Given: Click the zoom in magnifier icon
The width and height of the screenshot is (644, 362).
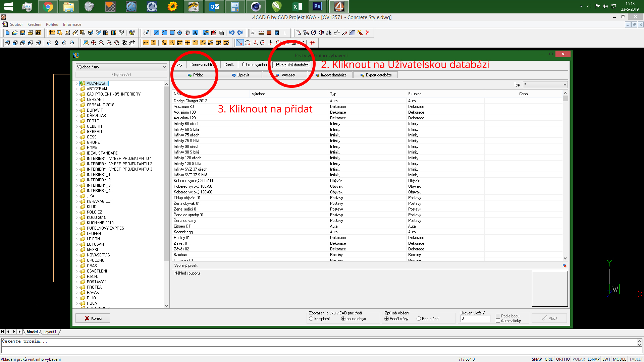Looking at the screenshot, I should pyautogui.click(x=101, y=43).
